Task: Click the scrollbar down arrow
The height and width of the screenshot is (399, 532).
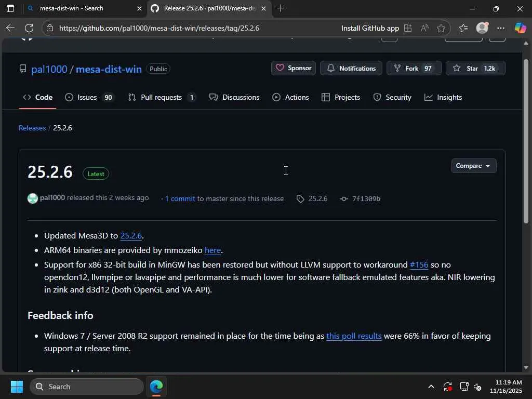Action: [526, 367]
